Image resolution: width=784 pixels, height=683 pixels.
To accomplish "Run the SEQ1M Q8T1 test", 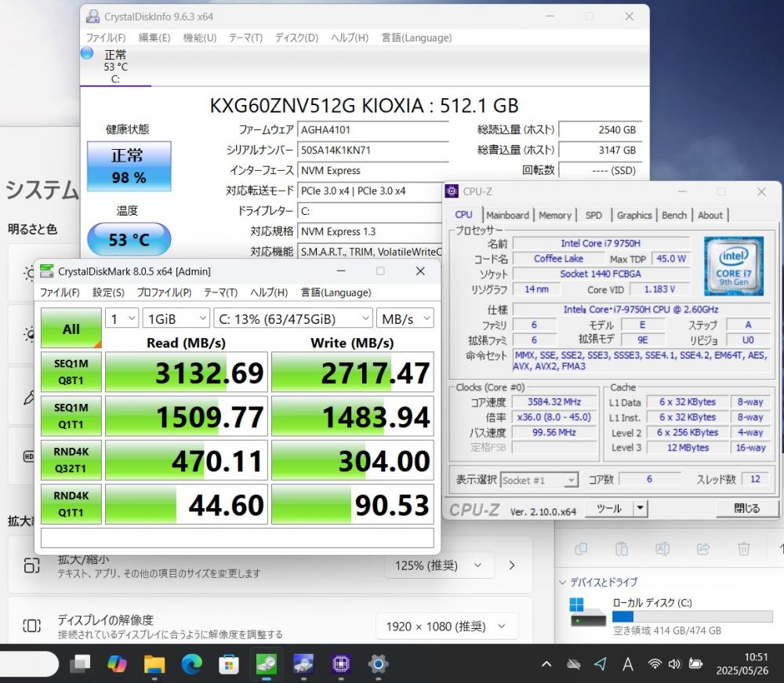I will tap(71, 372).
